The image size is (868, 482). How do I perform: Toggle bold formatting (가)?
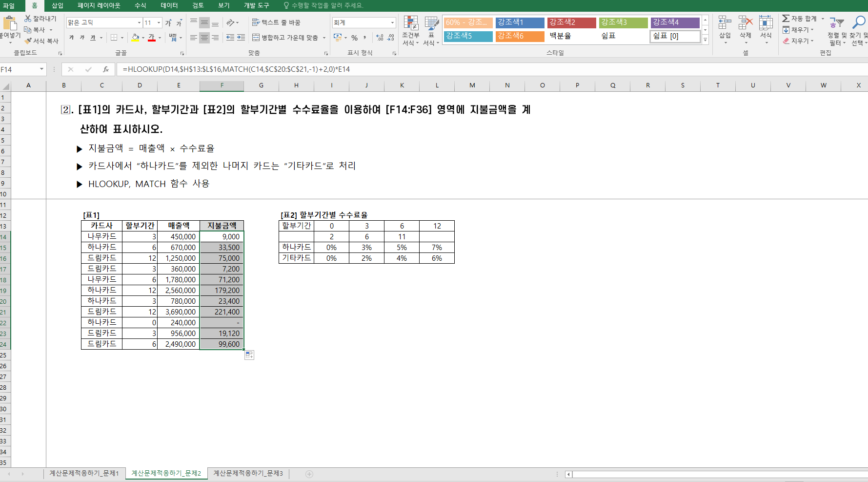tap(72, 38)
